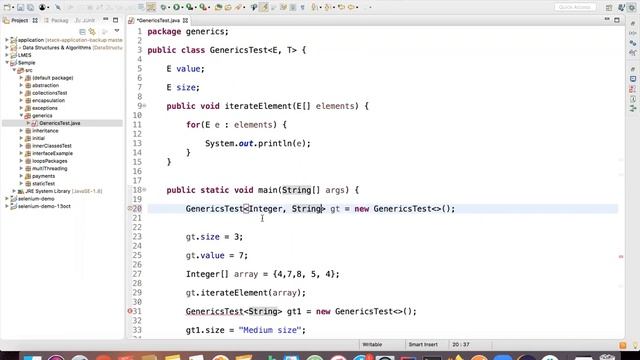Click the red error mark in overview ruler
Image resolution: width=640 pixels, height=360 pixels.
coord(621,257)
